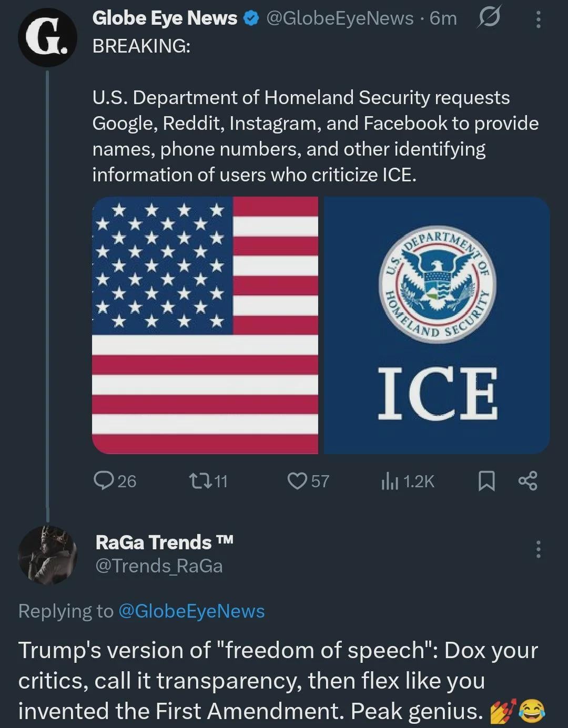Viewport: 568px width, 728px height.
Task: Click the 6m post timestamp
Action: [443, 18]
